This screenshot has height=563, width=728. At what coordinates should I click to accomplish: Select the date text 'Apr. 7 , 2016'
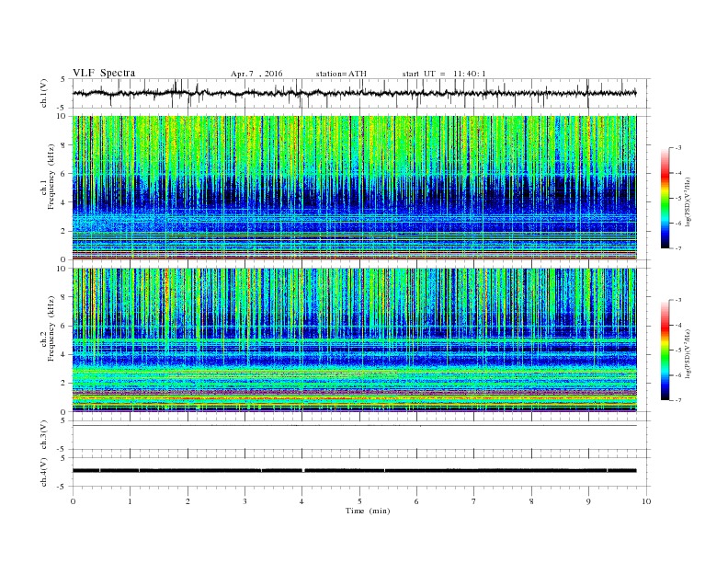[256, 74]
